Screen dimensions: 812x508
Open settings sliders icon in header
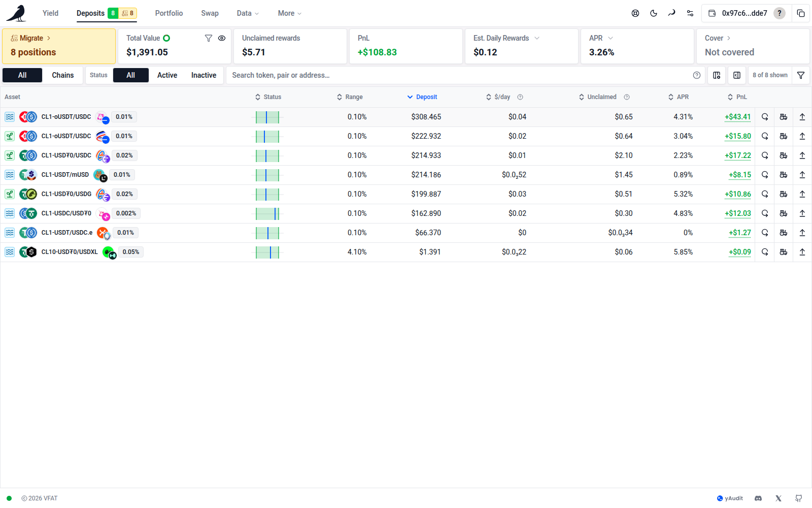click(x=690, y=13)
